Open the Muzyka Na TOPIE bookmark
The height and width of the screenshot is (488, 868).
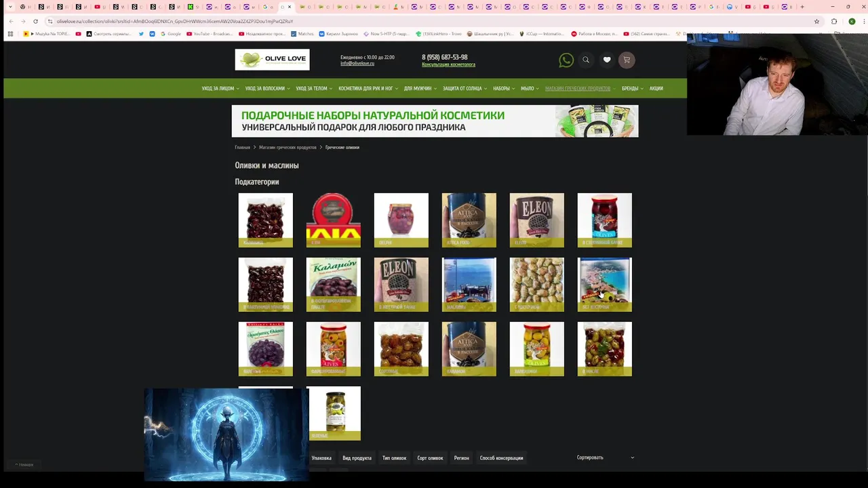(x=47, y=33)
